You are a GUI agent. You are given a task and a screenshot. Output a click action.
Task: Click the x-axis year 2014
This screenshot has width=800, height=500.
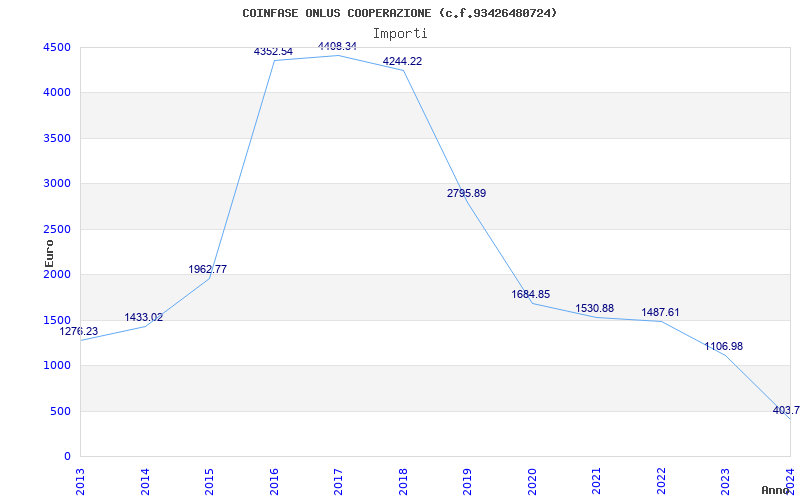tap(145, 482)
